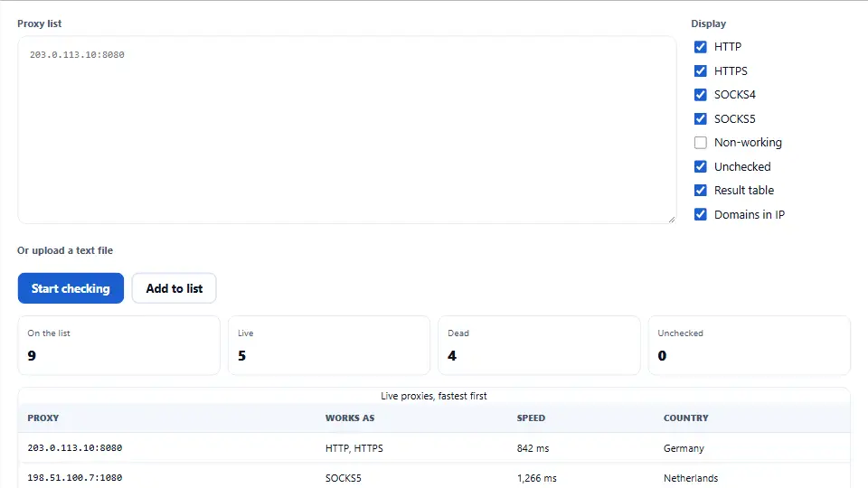Select the 198.51.100.7:1080 proxy row
The image size is (868, 488).
pyautogui.click(x=434, y=477)
